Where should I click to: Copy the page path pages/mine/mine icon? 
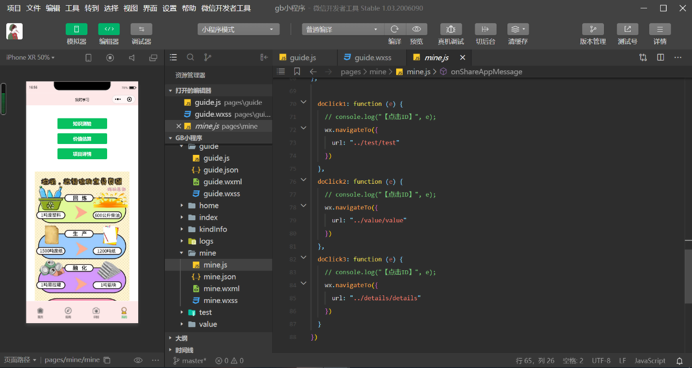tap(107, 360)
